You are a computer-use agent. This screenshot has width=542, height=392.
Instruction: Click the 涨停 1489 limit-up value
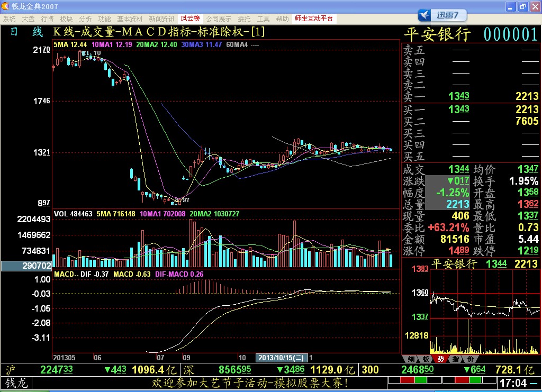tap(459, 250)
